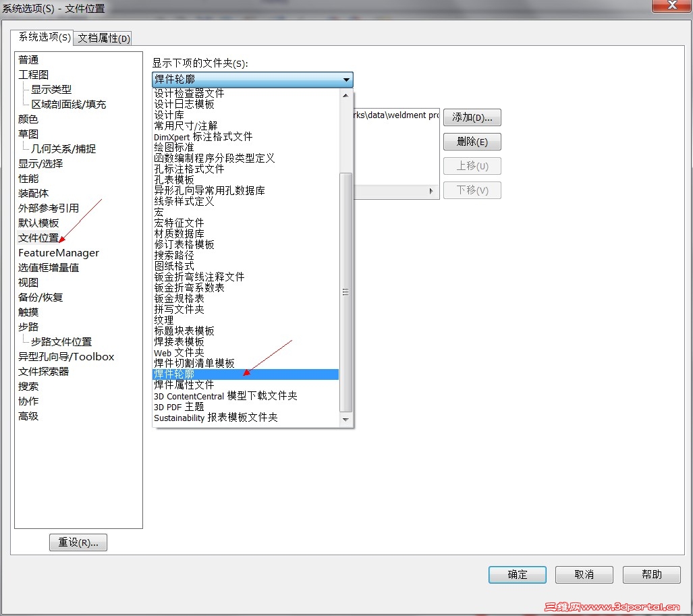Click the 添加(D) button
The width and height of the screenshot is (693, 616).
pyautogui.click(x=471, y=117)
